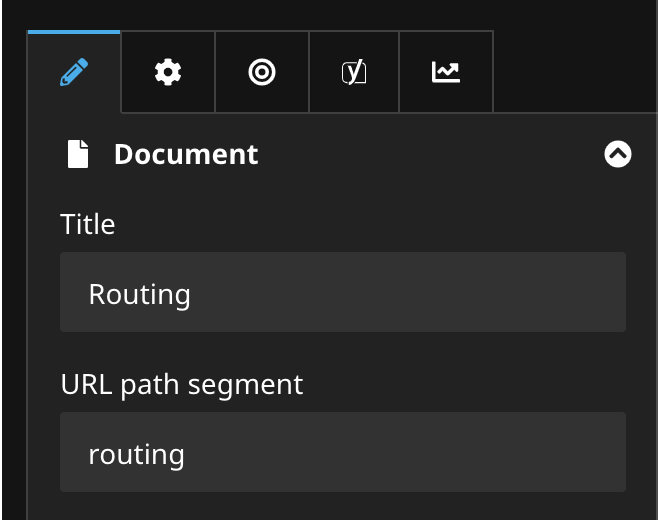Focus the Title input field

(x=342, y=292)
